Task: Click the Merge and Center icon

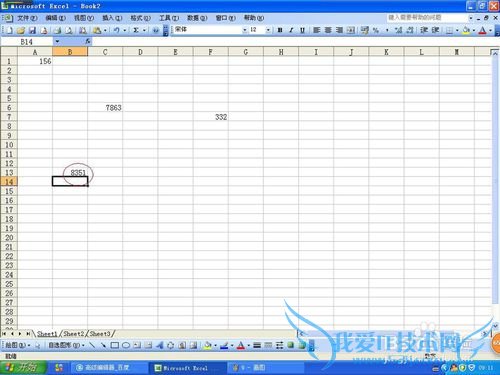Action: point(351,30)
